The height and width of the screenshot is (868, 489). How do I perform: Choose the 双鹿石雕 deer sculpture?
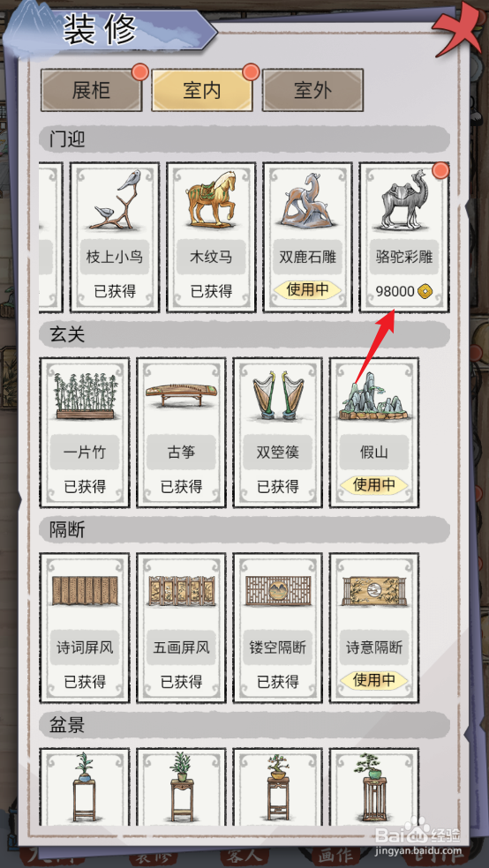[307, 237]
